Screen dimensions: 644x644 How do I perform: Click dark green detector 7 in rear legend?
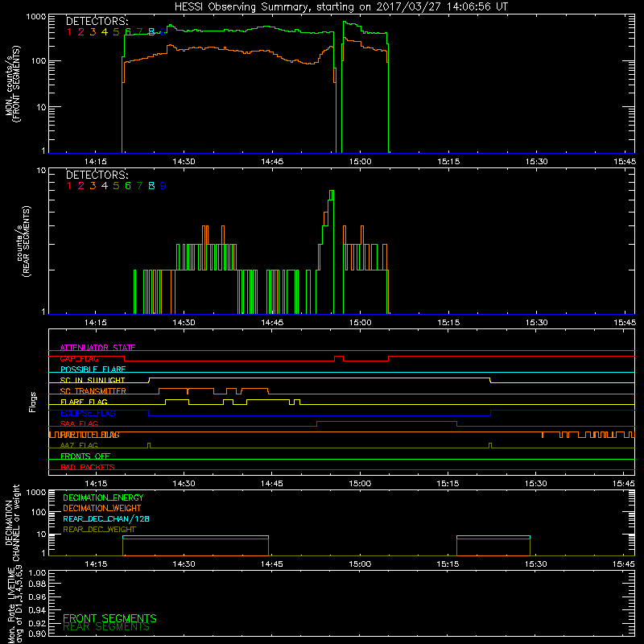coord(139,186)
